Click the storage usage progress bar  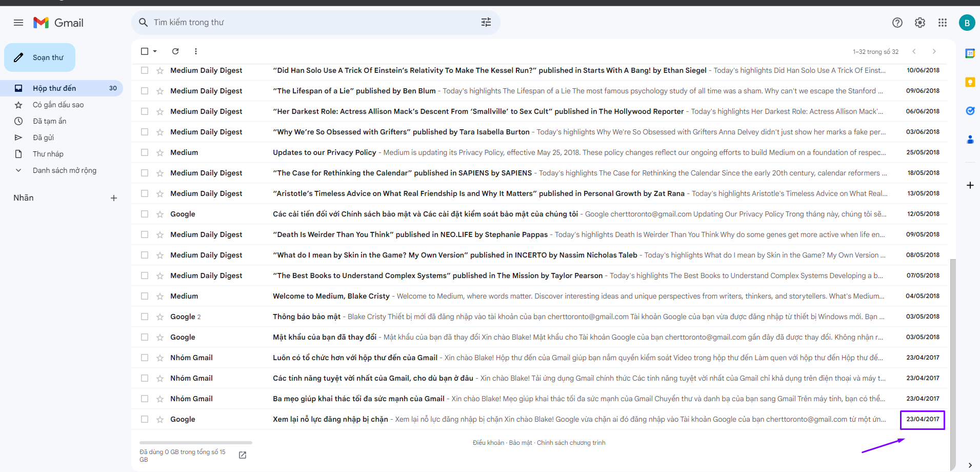tap(196, 442)
